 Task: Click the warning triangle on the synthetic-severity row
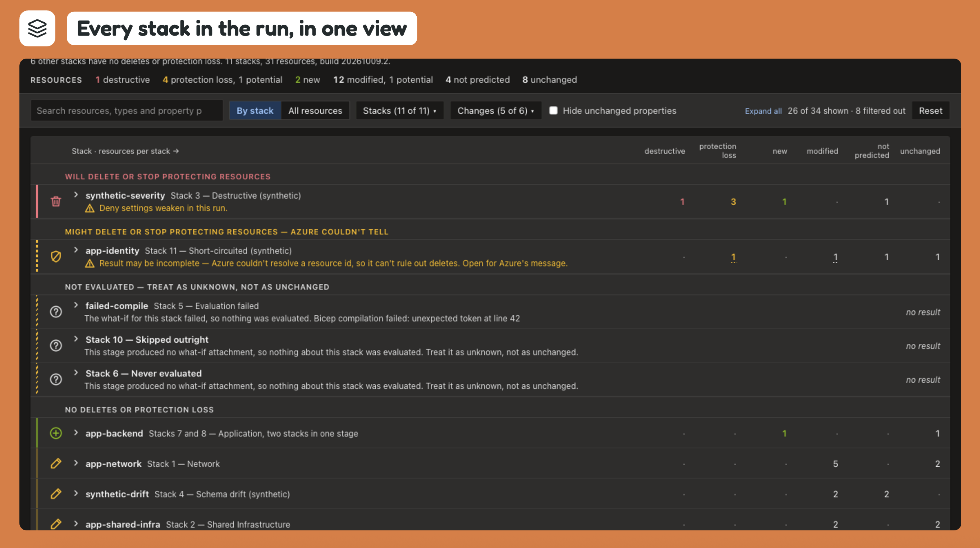pyautogui.click(x=90, y=208)
